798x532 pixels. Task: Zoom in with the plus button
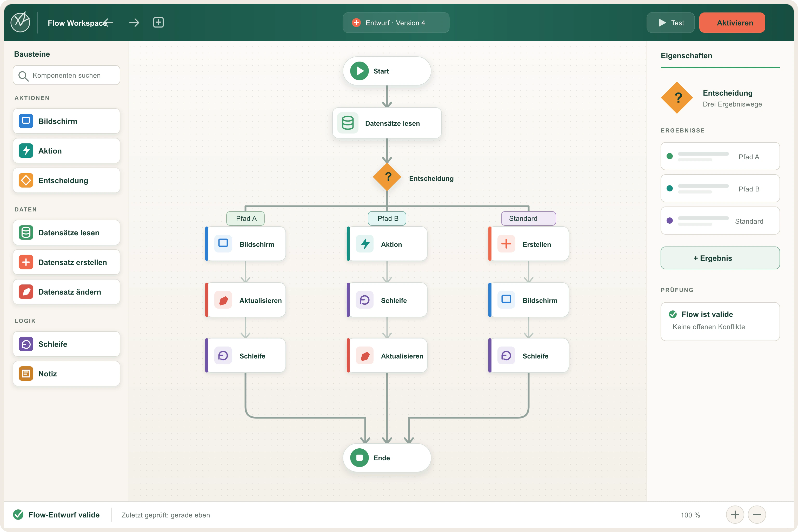click(735, 515)
